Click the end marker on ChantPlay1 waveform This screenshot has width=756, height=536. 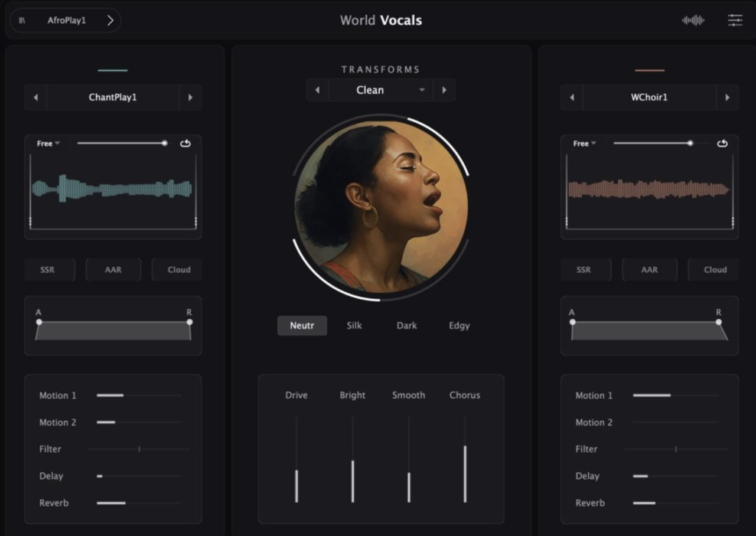click(x=195, y=223)
